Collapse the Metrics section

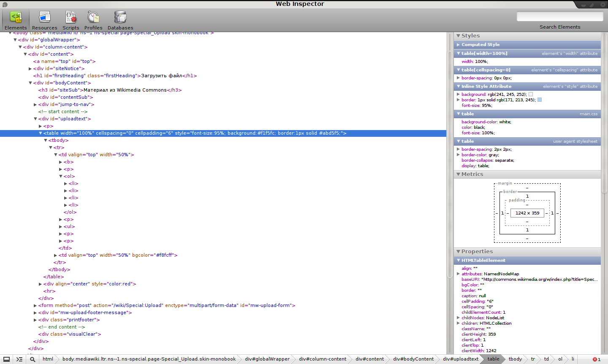[459, 174]
